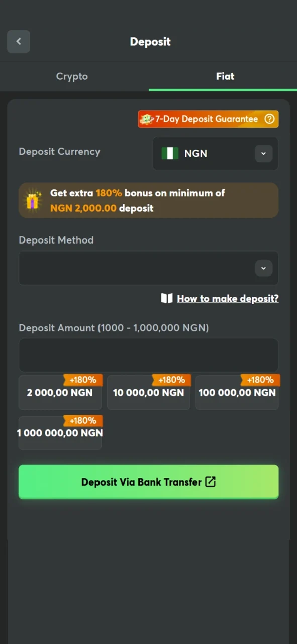Expand the Deposit Method selector
This screenshot has width=297, height=644.
tap(148, 268)
